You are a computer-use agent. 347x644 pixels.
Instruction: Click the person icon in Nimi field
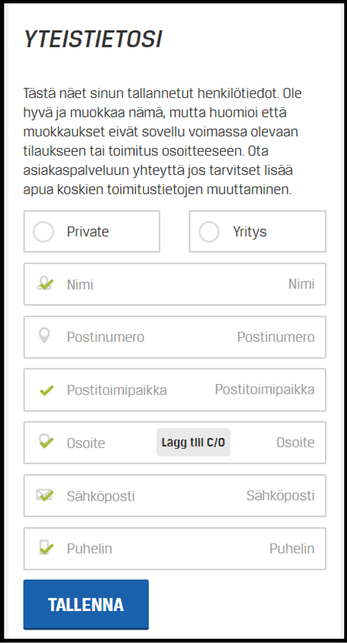(45, 284)
